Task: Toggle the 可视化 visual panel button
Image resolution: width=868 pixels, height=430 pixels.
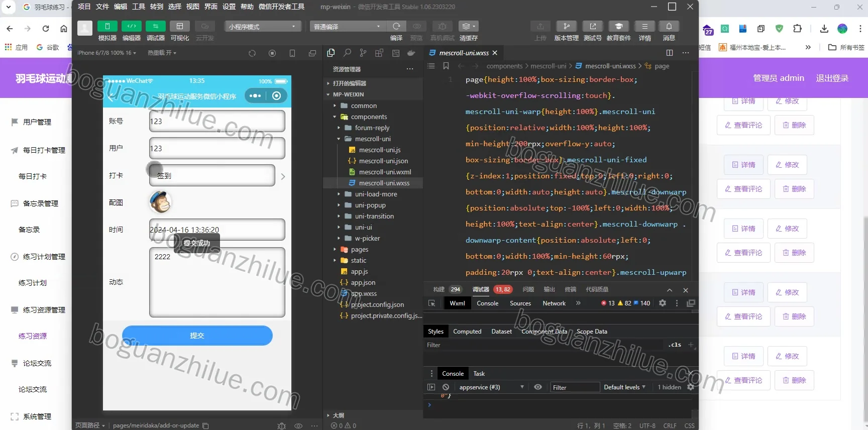Action: pos(179,26)
